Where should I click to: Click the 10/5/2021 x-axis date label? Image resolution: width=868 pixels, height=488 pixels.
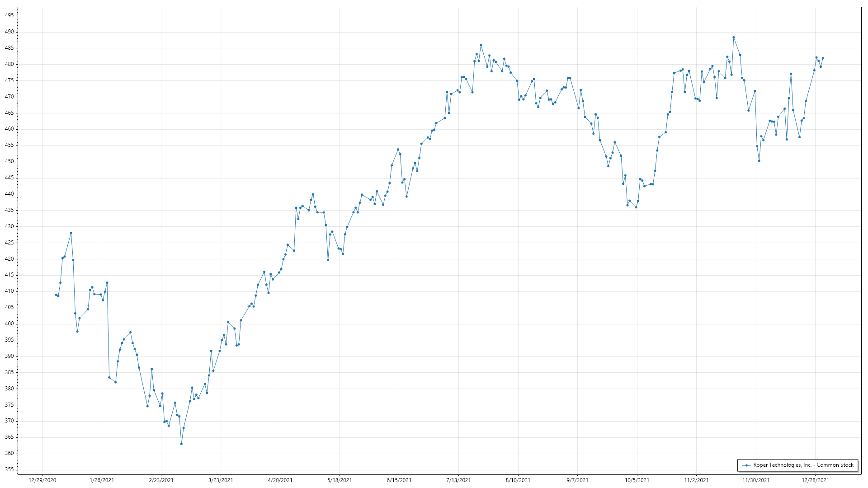637,480
